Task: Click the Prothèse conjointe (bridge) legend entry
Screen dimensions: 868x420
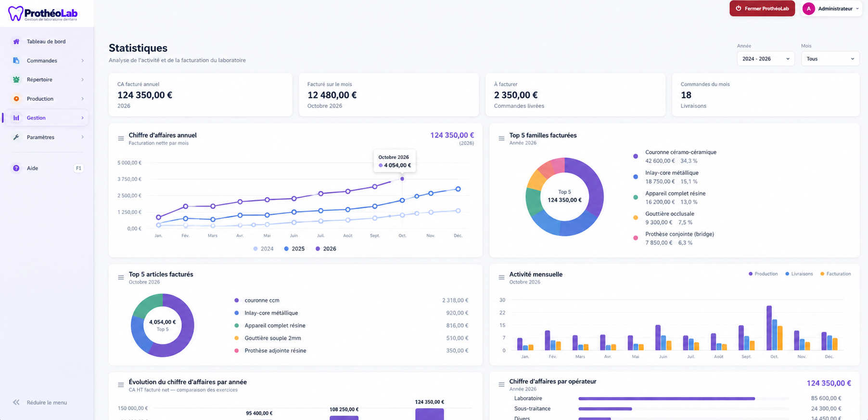Action: 674,238
